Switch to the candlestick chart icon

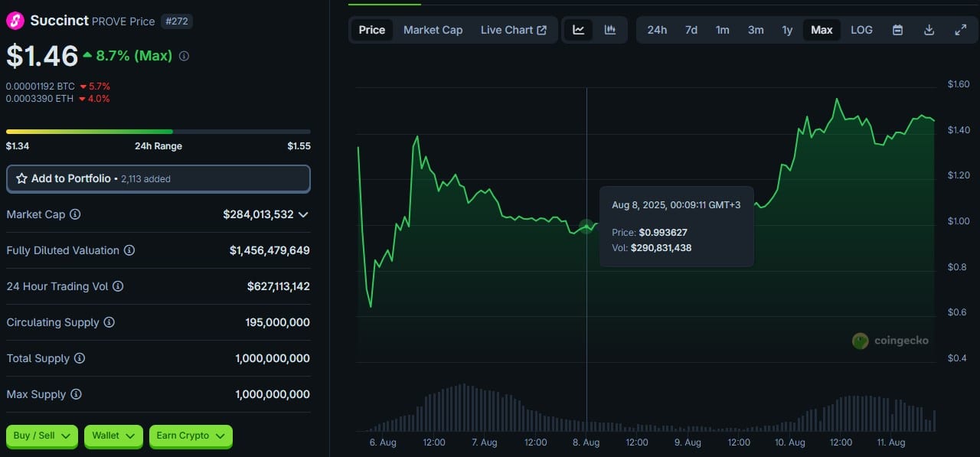609,29
